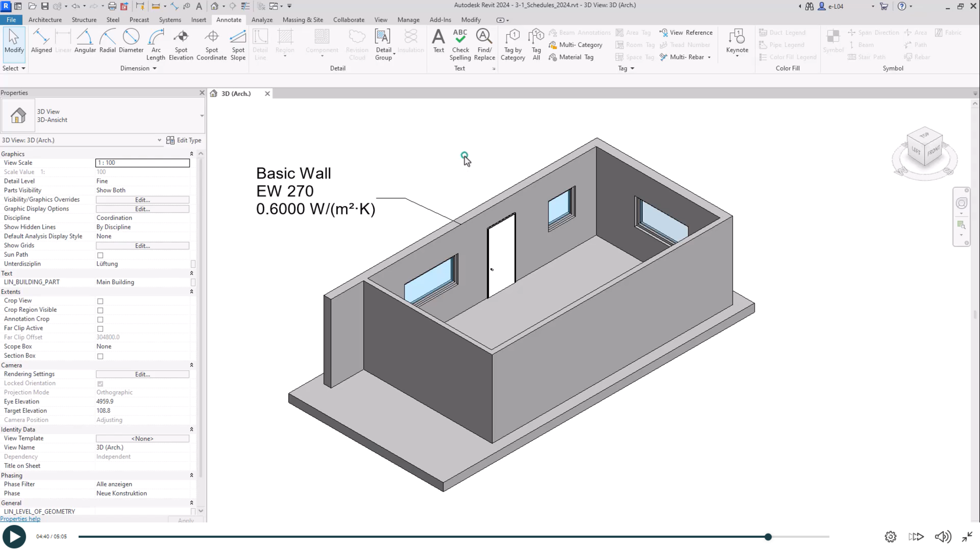The image size is (980, 551).
Task: Switch to the Massing & Site tab
Action: [303, 20]
